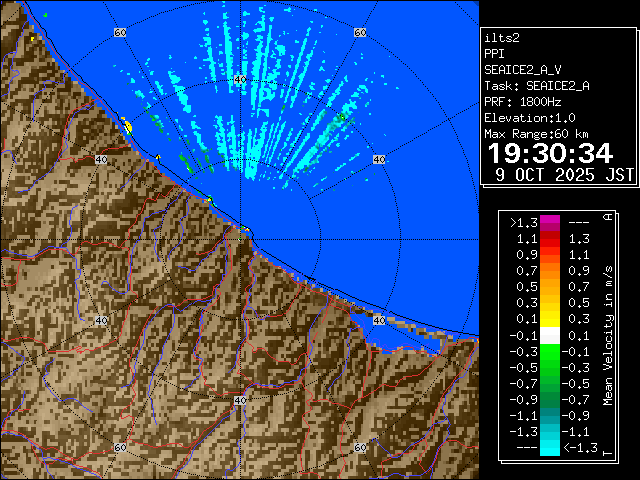Click the Mean Velocity in m/s axis label
This screenshot has height=480, width=640.
(x=607, y=335)
